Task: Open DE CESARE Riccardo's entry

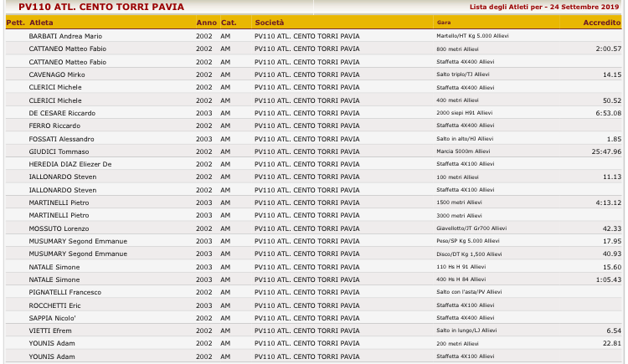Action: coord(62,113)
